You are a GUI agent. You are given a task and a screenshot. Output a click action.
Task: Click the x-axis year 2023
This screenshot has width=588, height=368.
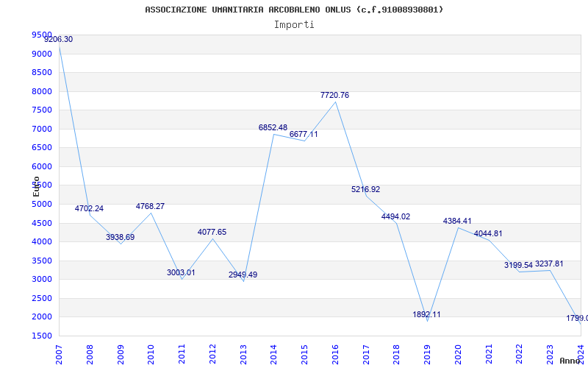coord(550,355)
